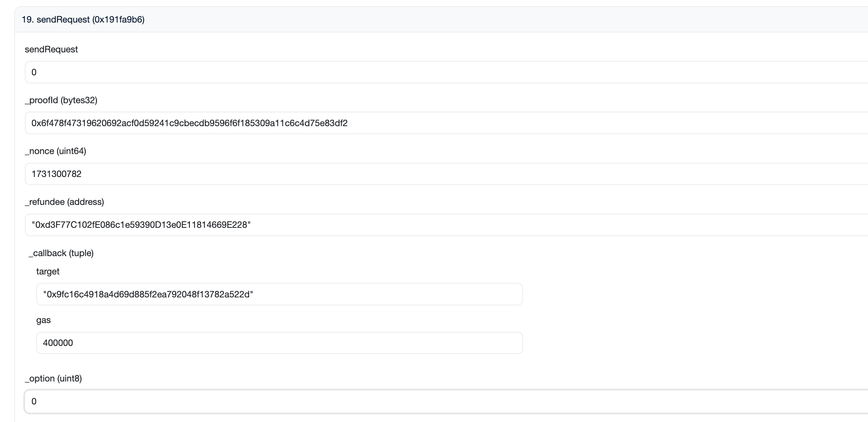Click the 0x6f478f47 proof hash text

pyautogui.click(x=189, y=123)
